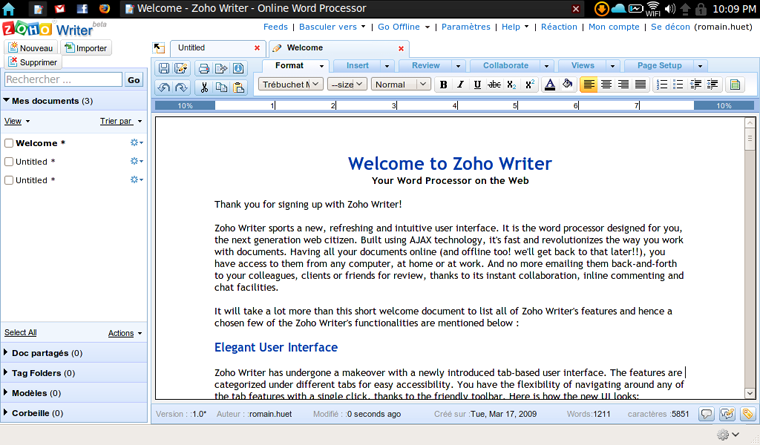760x445 pixels.
Task: Apply strikethrough formatting
Action: pos(494,84)
